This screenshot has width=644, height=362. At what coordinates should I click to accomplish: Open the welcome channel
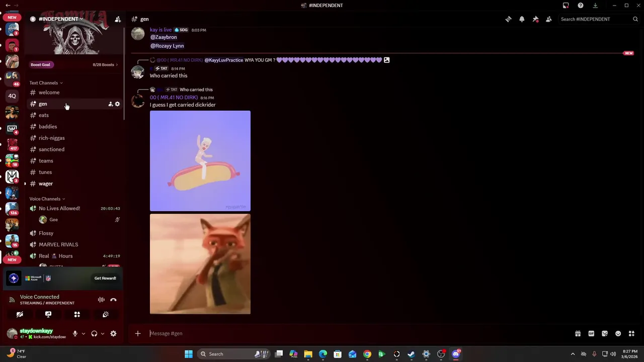(74, 93)
